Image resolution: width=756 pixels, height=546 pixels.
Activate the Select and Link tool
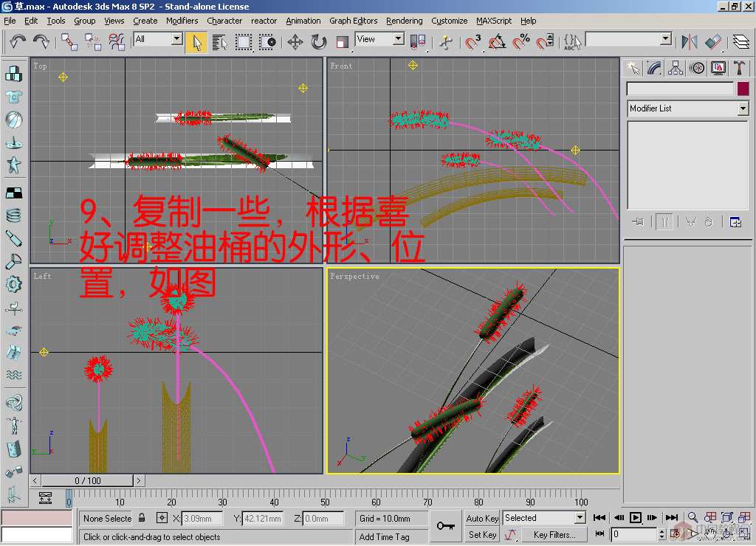pos(69,42)
